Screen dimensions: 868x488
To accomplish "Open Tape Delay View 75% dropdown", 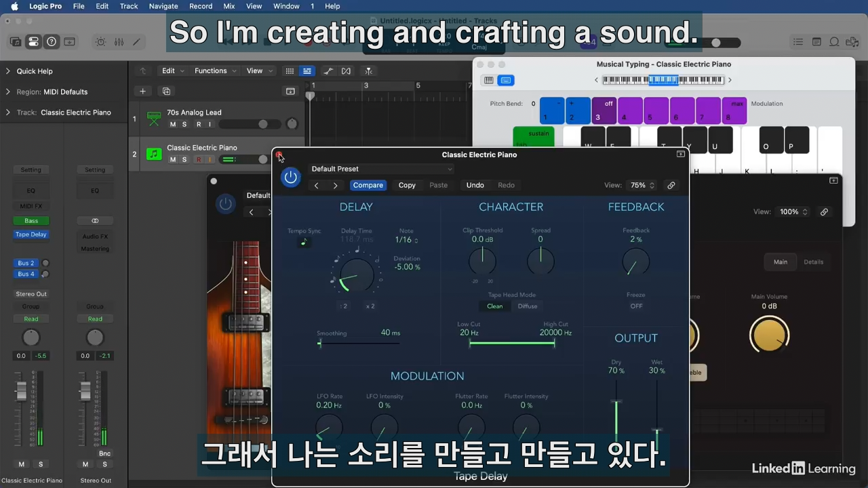I will (643, 185).
